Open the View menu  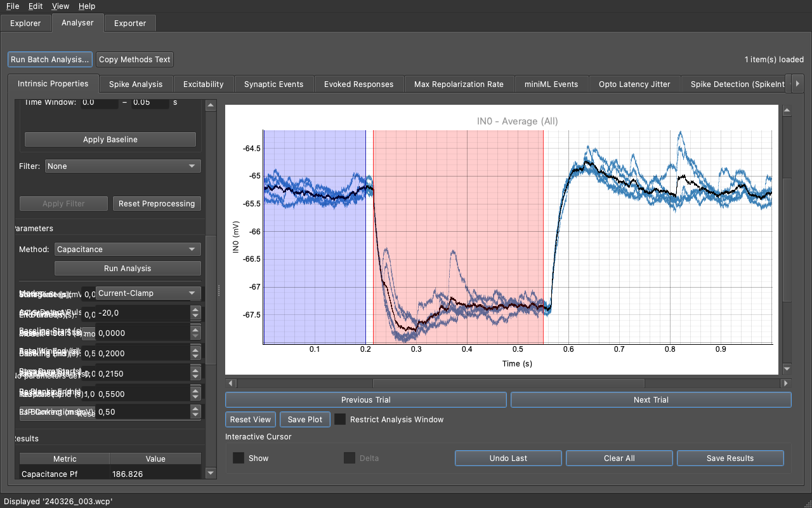tap(61, 6)
